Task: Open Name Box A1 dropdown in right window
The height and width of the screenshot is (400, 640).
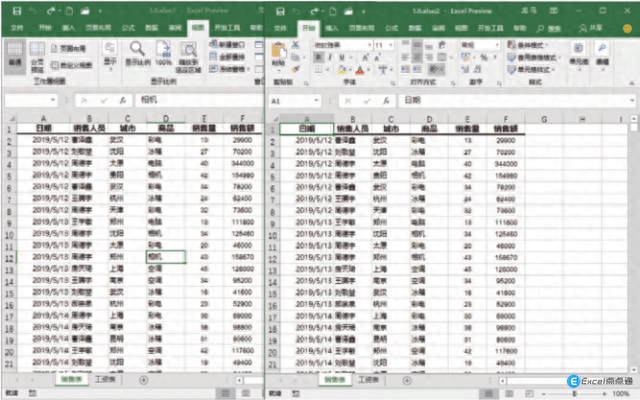Action: click(x=316, y=101)
